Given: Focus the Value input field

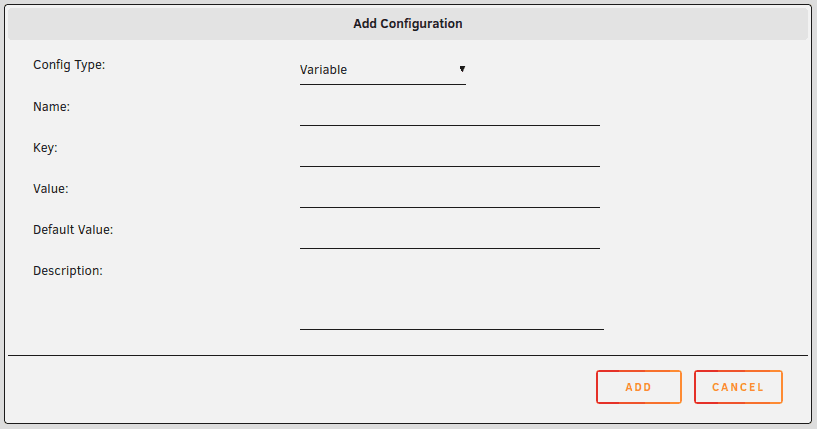Looking at the screenshot, I should pos(449,195).
